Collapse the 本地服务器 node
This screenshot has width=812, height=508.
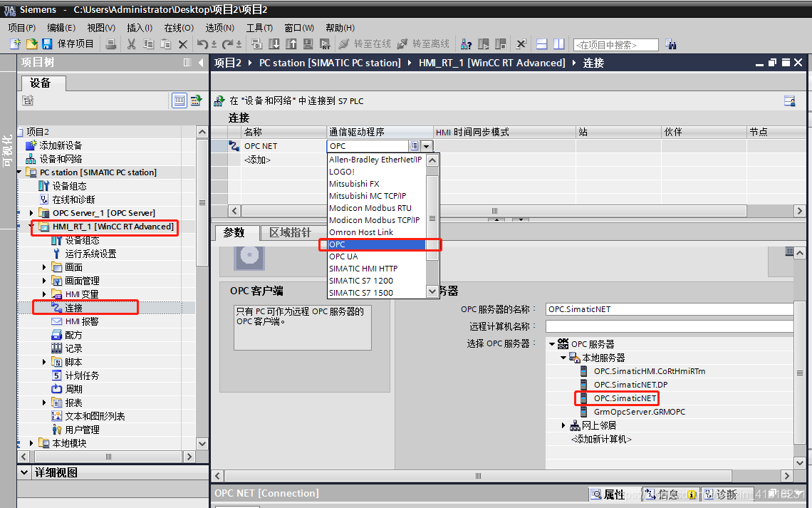563,358
